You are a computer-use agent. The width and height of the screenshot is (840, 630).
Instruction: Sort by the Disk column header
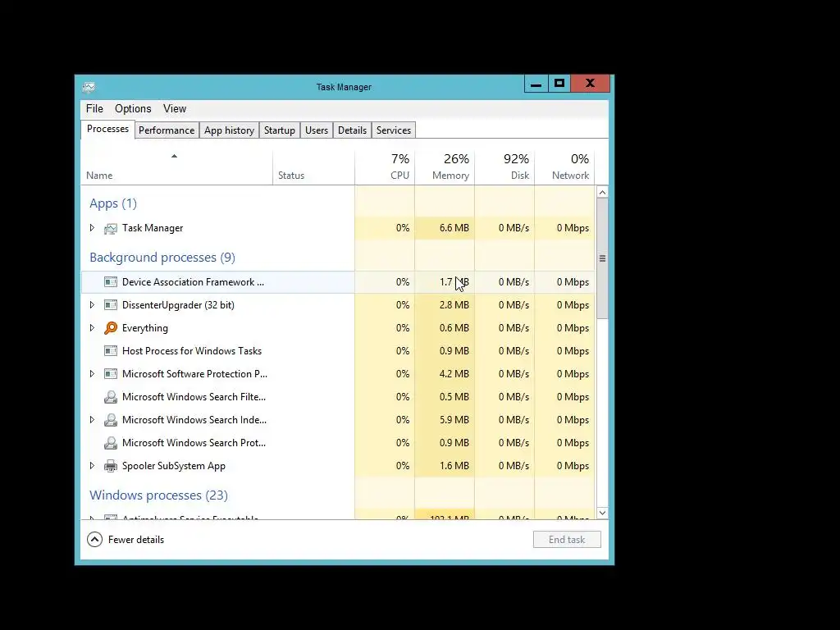click(504, 167)
